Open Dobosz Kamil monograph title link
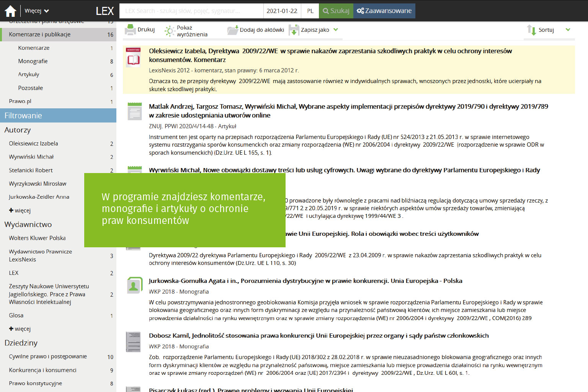 (x=318, y=336)
